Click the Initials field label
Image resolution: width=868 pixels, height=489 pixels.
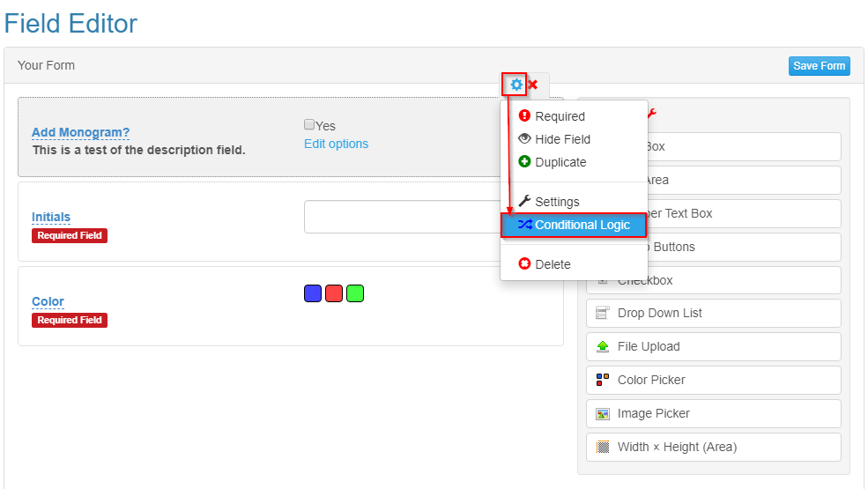tap(51, 217)
